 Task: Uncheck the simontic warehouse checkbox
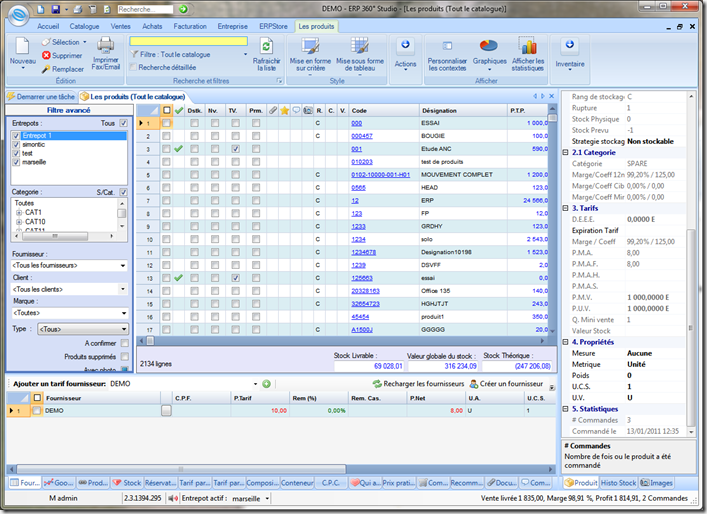click(x=16, y=145)
